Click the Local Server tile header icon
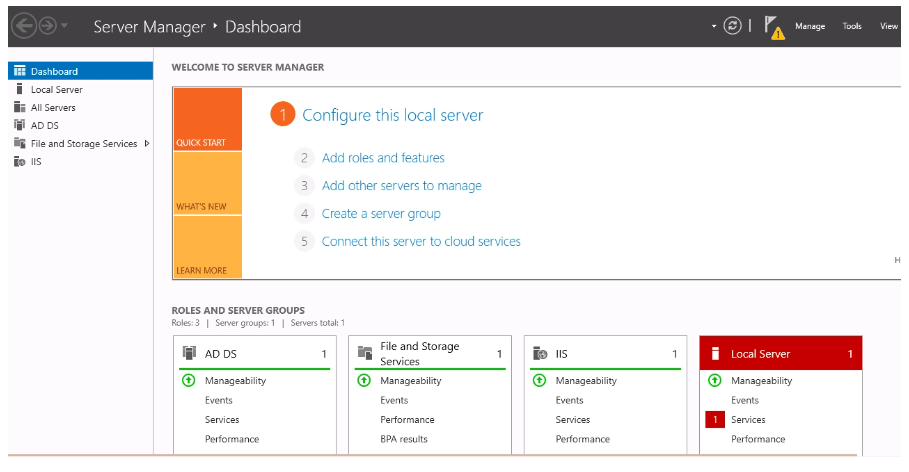909x472 pixels. [715, 353]
